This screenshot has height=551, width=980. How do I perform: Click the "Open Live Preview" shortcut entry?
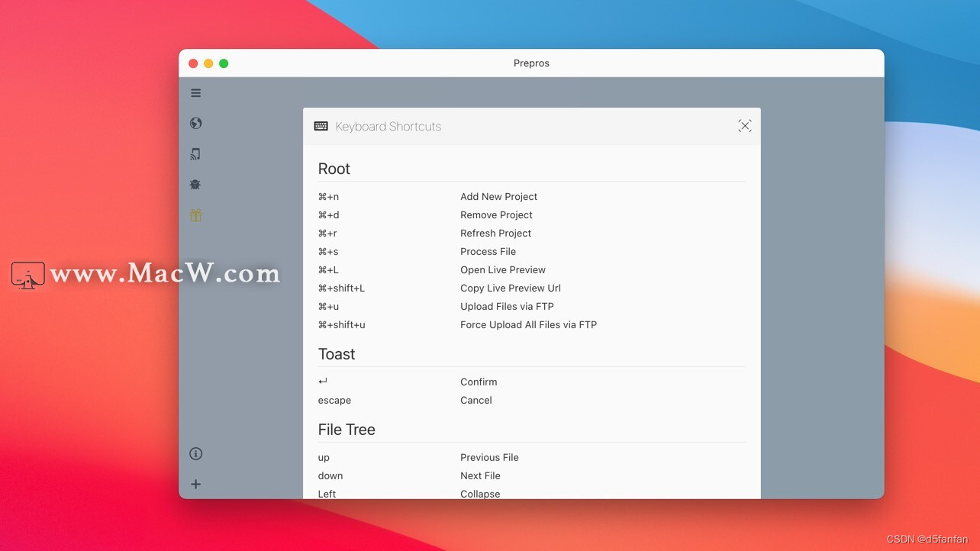coord(502,269)
